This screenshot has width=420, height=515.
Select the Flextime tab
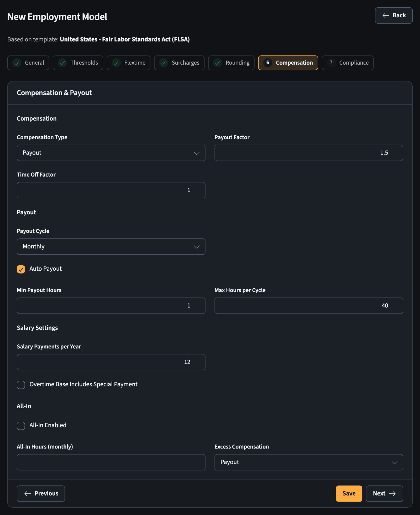129,63
